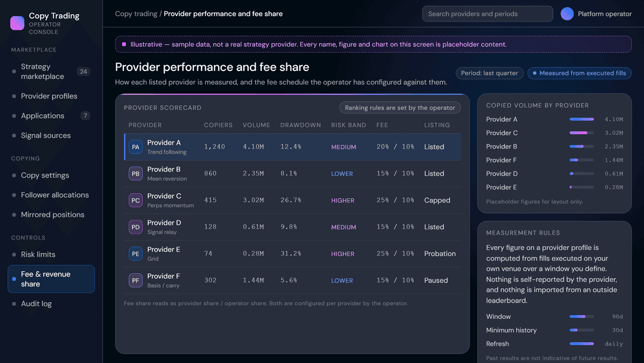The width and height of the screenshot is (644, 363).
Task: Click the PC provider avatar badge
Action: [x=135, y=200]
